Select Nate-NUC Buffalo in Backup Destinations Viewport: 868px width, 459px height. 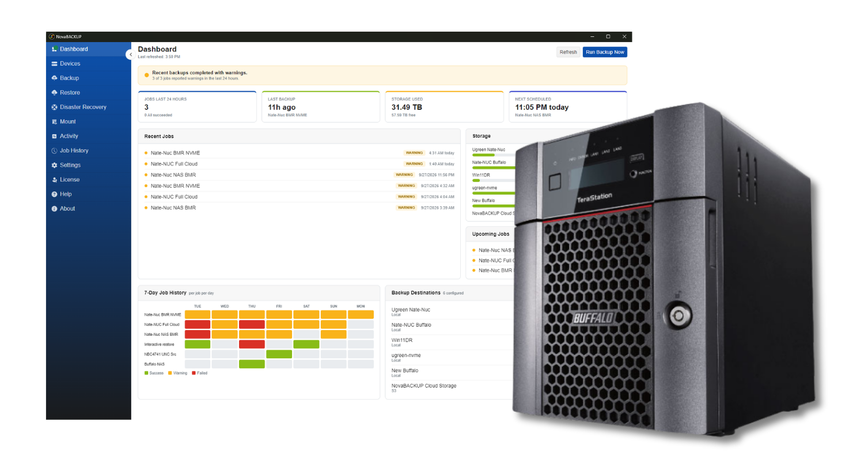pyautogui.click(x=452, y=327)
